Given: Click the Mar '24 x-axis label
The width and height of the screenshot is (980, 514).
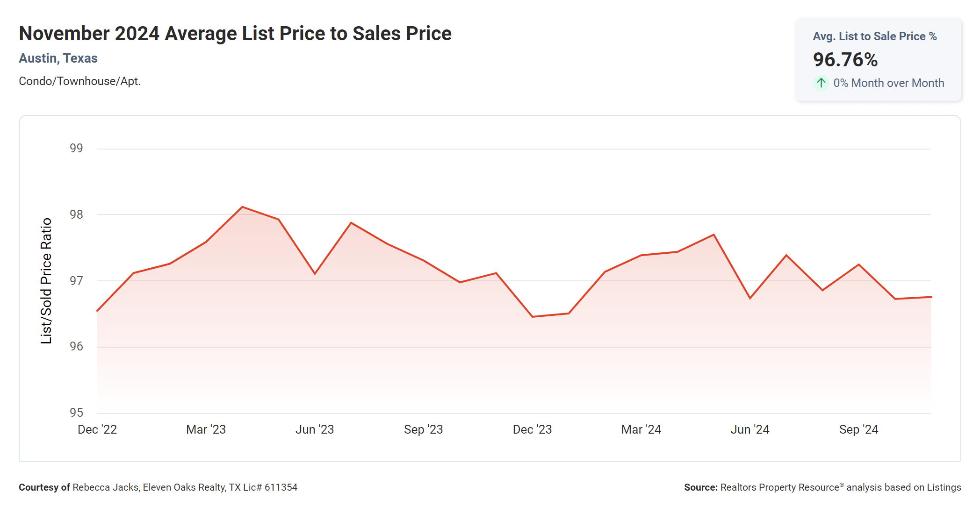Looking at the screenshot, I should click(x=641, y=429).
